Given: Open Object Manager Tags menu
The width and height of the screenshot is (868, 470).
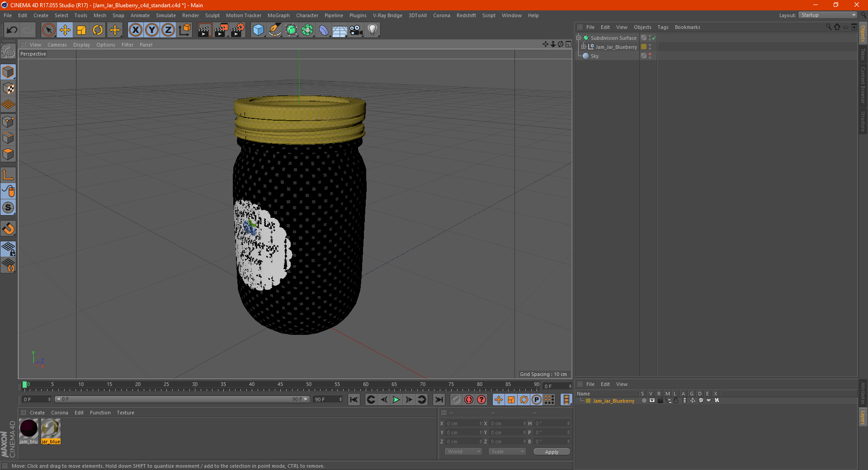Looking at the screenshot, I should [x=663, y=27].
